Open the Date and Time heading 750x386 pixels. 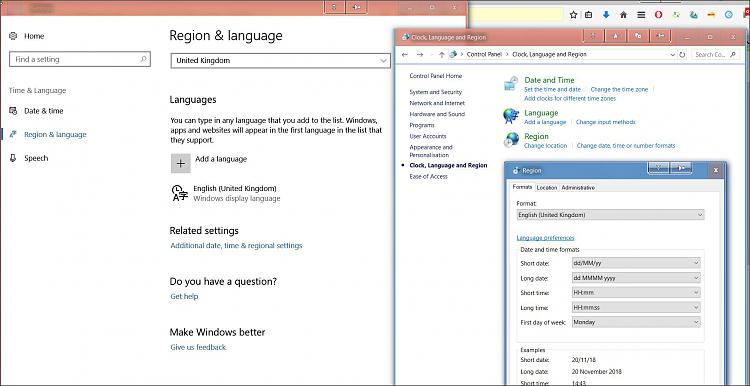pyautogui.click(x=549, y=80)
